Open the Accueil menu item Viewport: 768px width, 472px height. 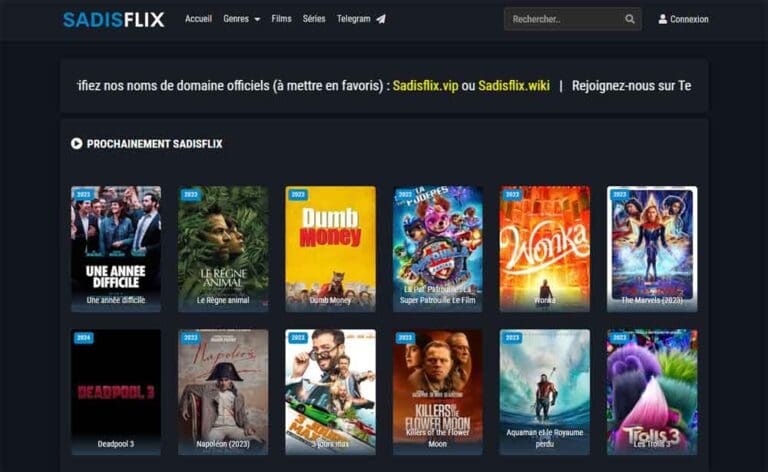[x=198, y=19]
